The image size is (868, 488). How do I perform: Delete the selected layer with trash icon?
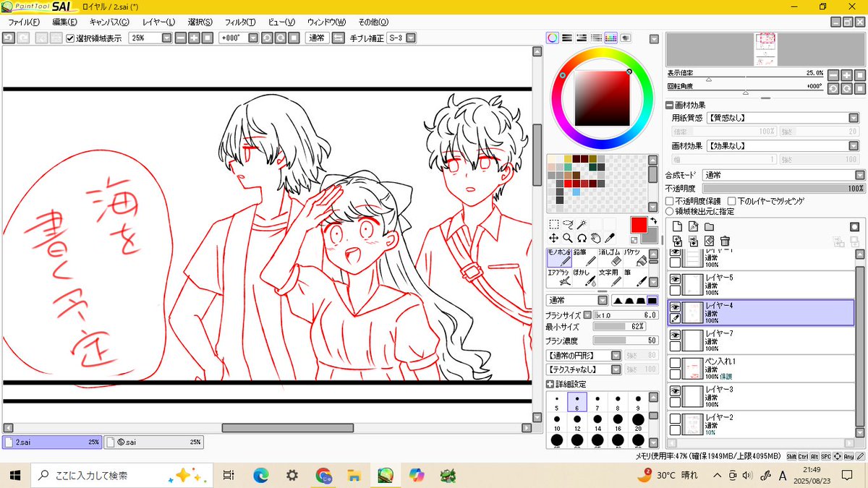coord(725,240)
